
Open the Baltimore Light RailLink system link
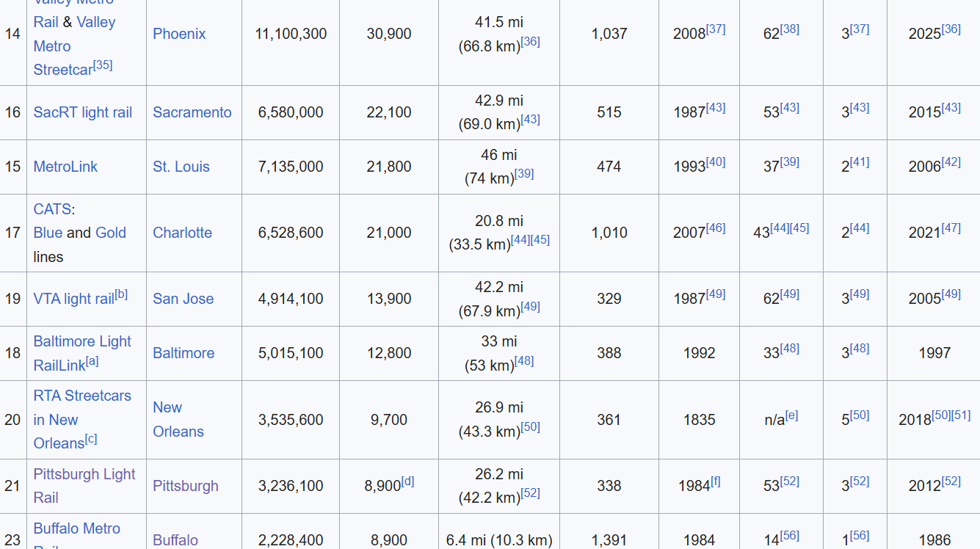82,353
